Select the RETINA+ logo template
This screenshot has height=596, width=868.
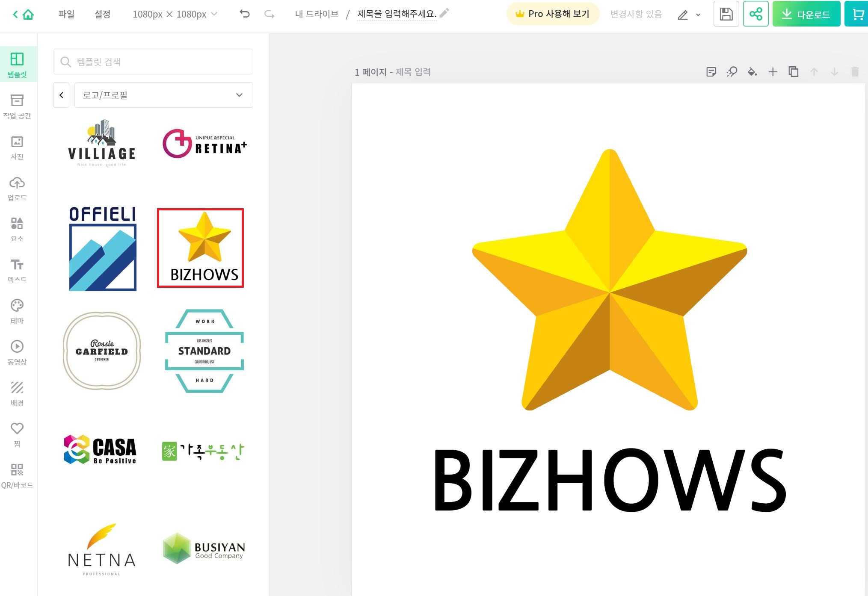tap(204, 144)
